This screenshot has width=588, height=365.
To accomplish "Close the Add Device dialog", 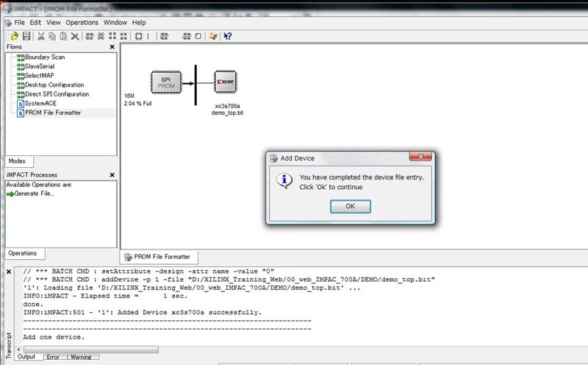I will coord(420,156).
